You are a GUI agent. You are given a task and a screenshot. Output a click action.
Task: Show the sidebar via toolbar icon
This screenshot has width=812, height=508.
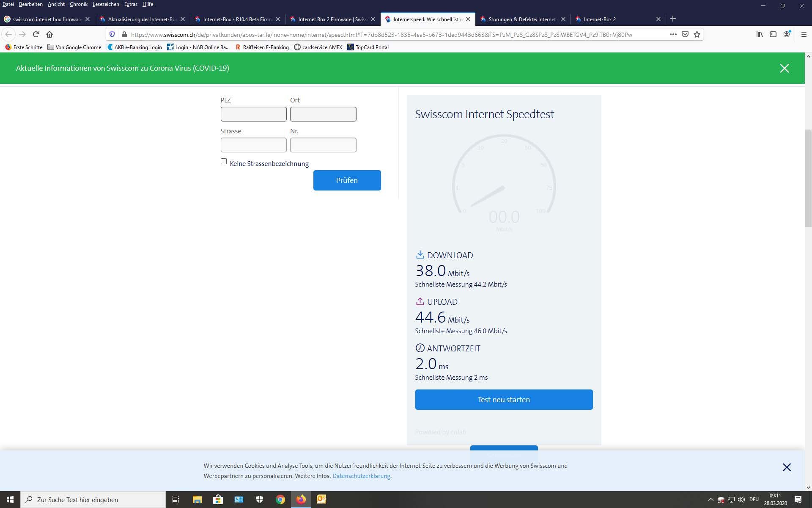(x=773, y=34)
